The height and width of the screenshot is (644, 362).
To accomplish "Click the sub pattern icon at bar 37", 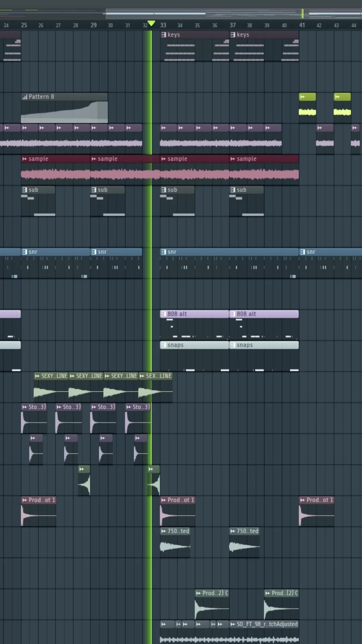I will coord(233,190).
